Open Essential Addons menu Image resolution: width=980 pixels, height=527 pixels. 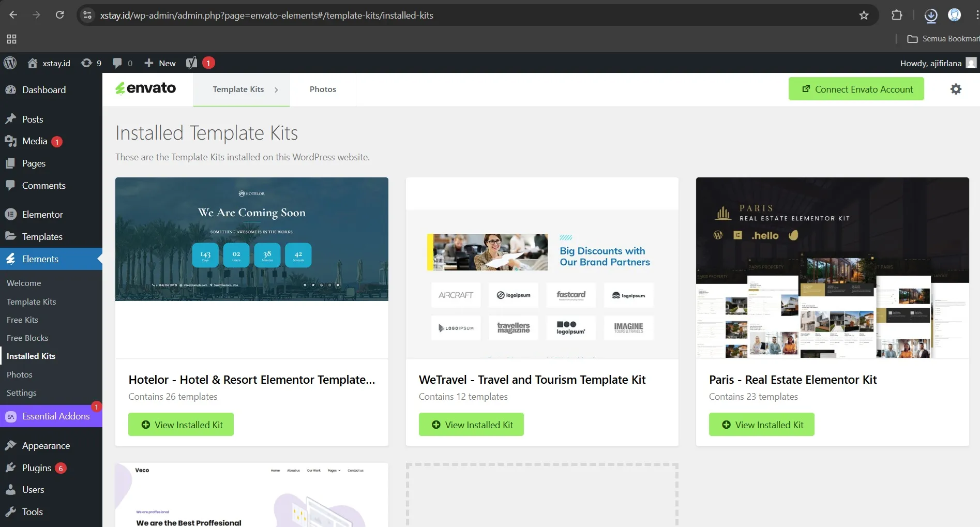51,416
